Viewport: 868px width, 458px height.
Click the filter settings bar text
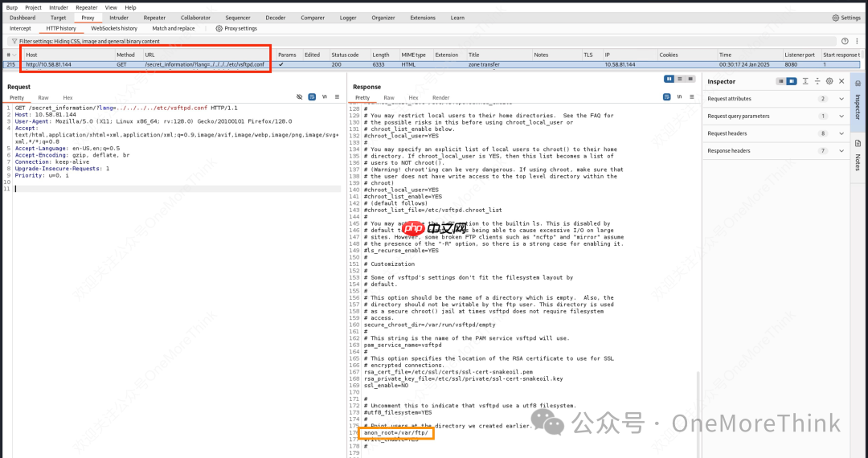coord(90,41)
